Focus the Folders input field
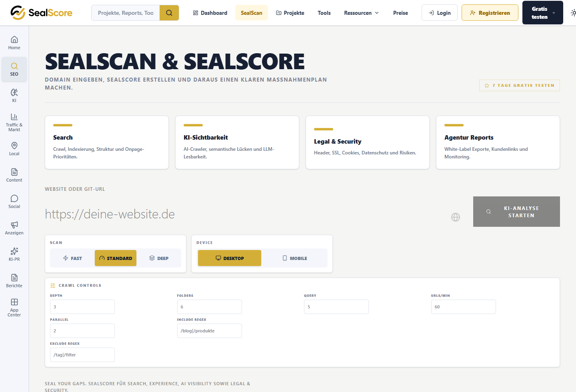The height and width of the screenshot is (392, 576). (210, 307)
